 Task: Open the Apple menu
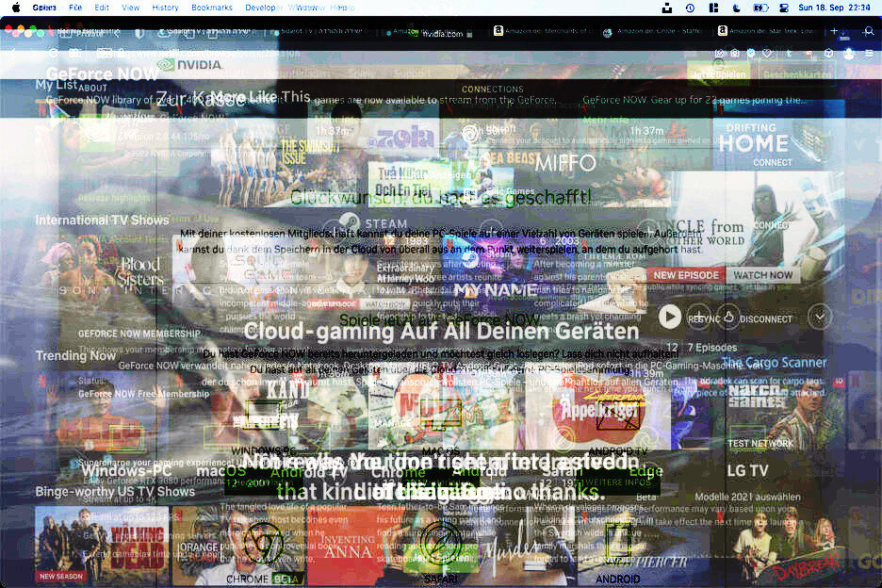tap(16, 8)
